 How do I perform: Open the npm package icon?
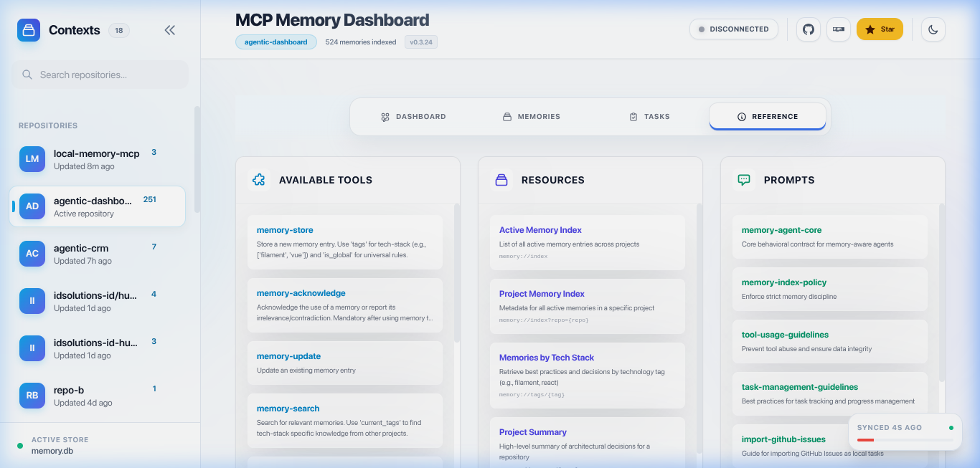click(839, 29)
